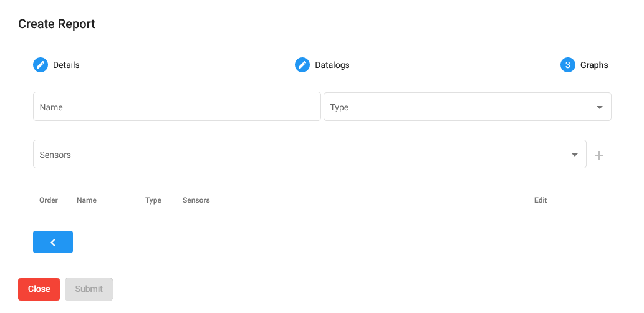Open the Sensors selection field
This screenshot has height=313, width=644.
[x=310, y=154]
